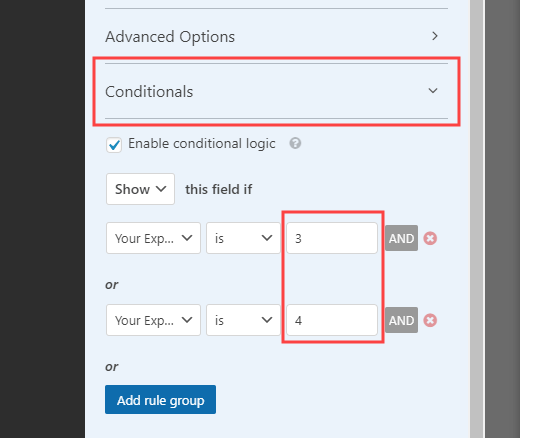Open first rule's Your Exp... field dropdown
The image size is (550, 438).
(153, 238)
